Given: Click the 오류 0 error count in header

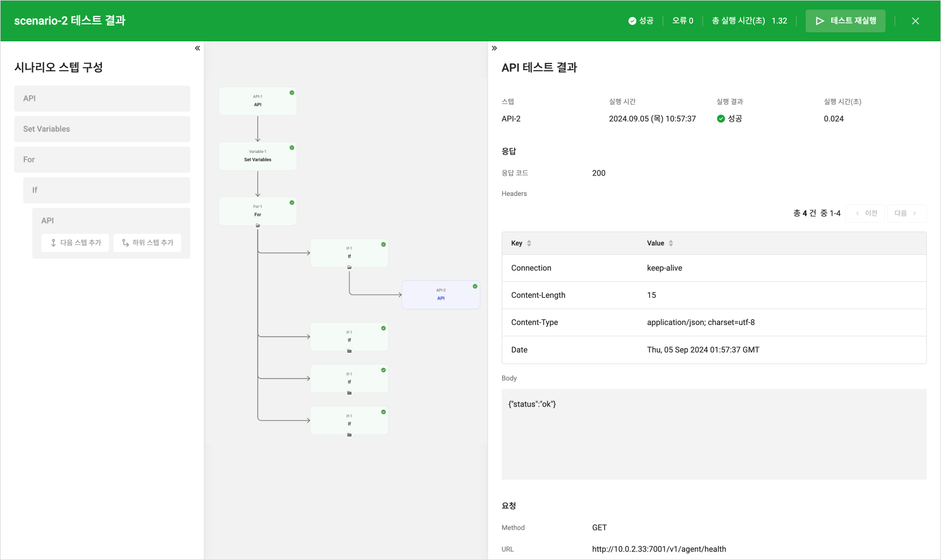Looking at the screenshot, I should point(683,21).
